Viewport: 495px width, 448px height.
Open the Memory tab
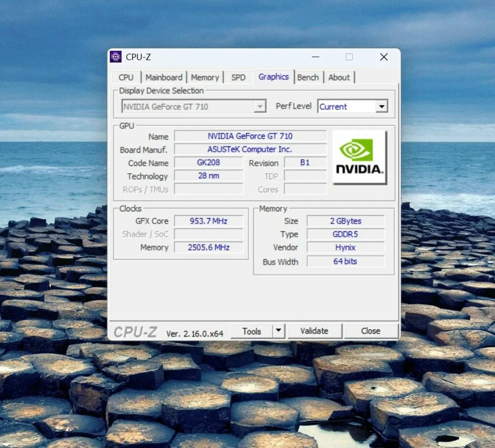[x=205, y=77]
